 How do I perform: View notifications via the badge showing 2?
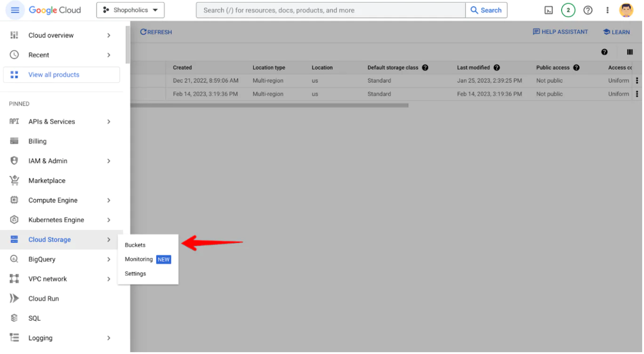coord(568,9)
